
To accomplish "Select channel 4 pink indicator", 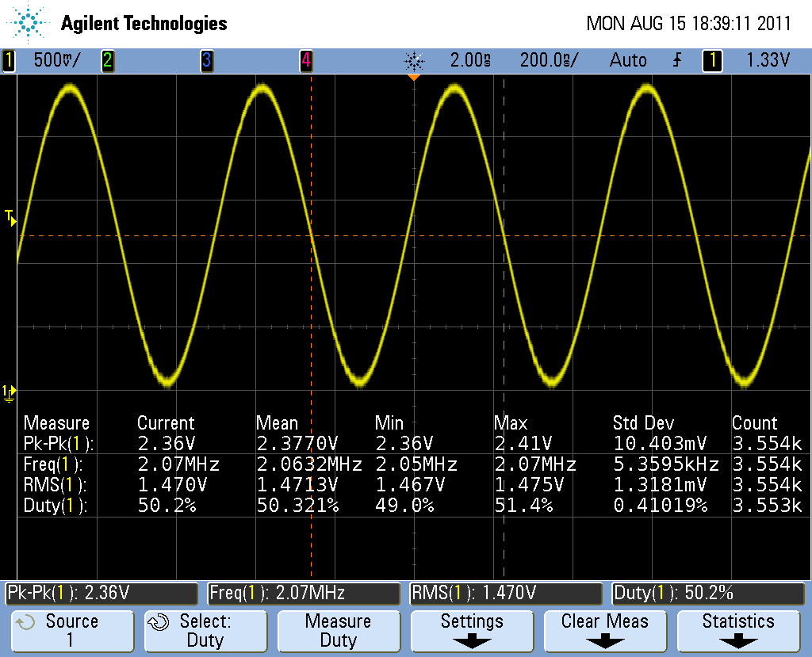I will [306, 60].
